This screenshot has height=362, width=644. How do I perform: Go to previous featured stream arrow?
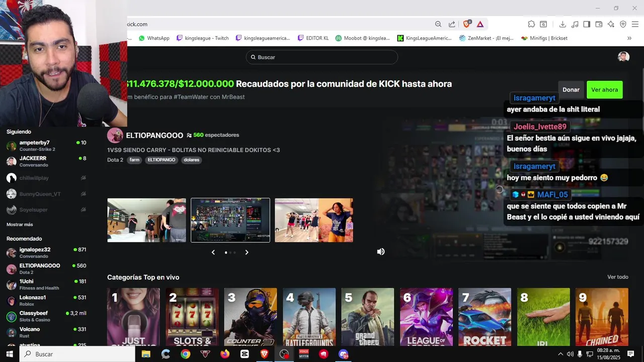pyautogui.click(x=213, y=252)
